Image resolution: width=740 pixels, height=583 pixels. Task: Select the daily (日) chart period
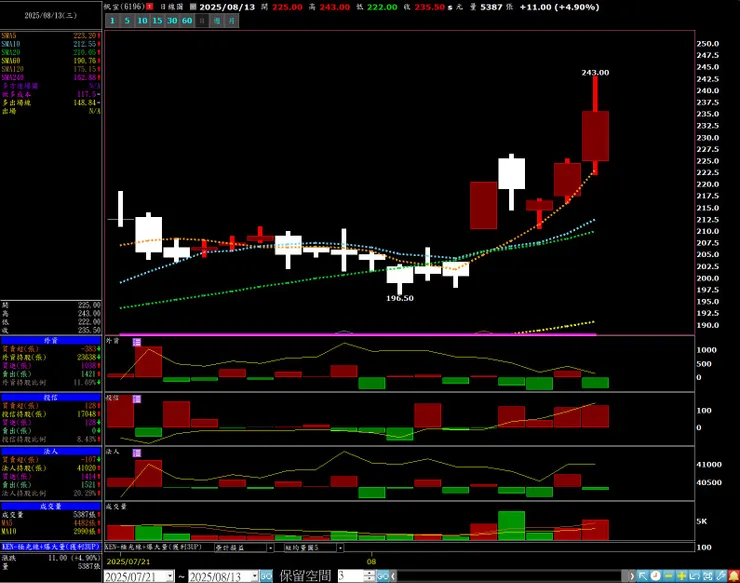202,21
